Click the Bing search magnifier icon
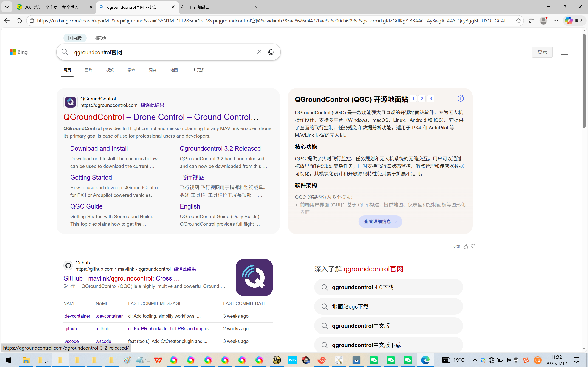This screenshot has width=588, height=367. [x=65, y=52]
